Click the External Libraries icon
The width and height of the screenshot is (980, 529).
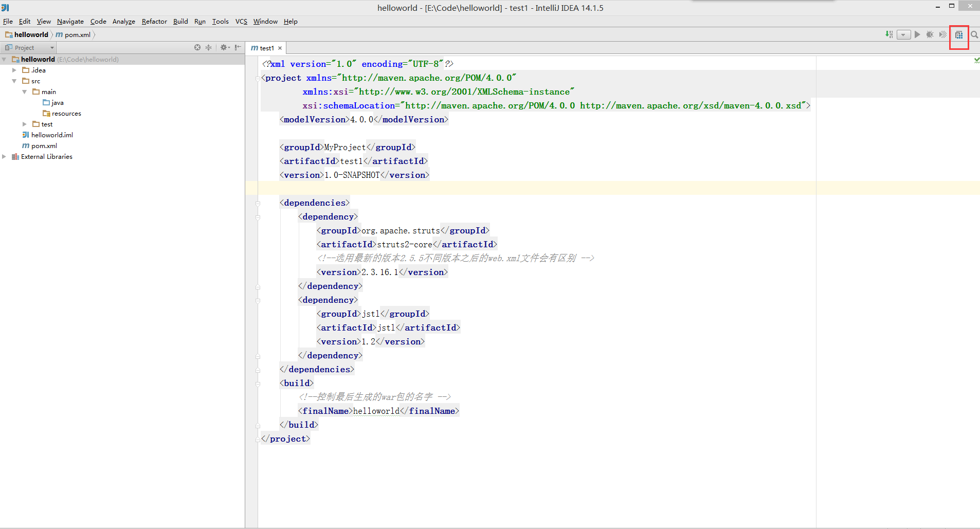15,157
